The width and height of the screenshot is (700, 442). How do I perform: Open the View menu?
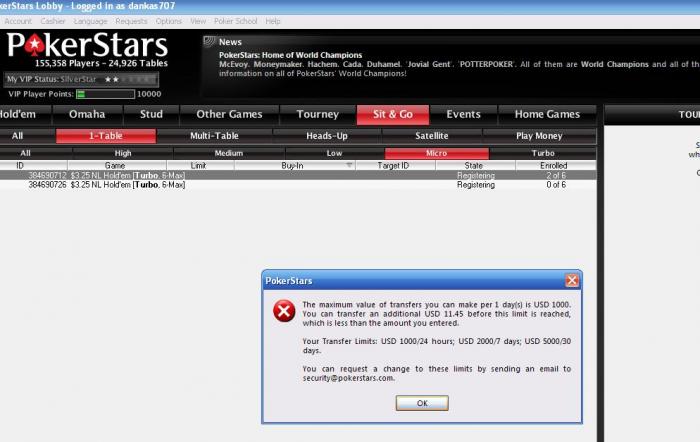(198, 21)
